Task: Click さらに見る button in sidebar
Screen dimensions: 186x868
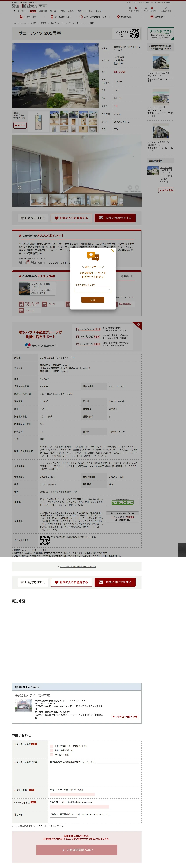Action: [166, 190]
